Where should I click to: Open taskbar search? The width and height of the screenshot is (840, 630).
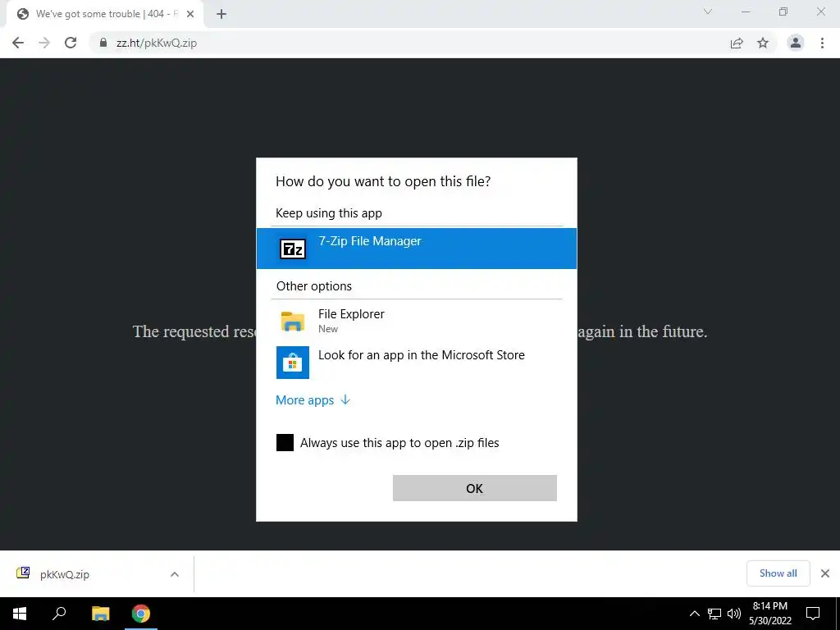[59, 614]
